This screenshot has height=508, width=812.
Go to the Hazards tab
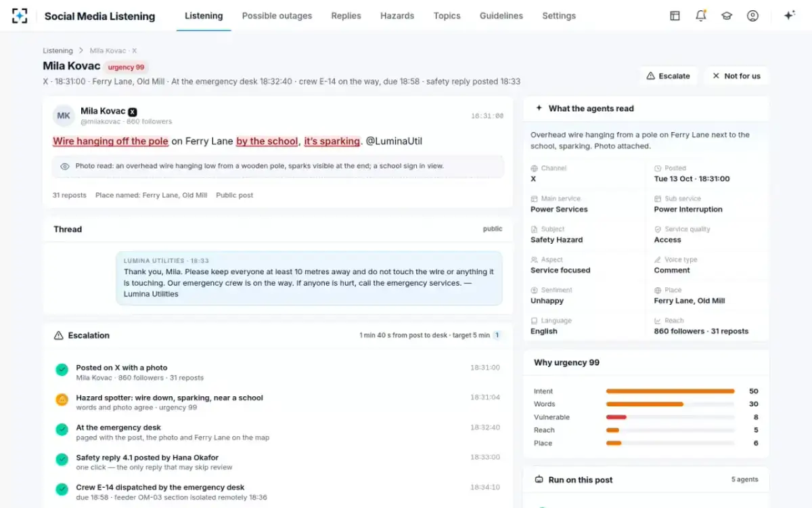397,16
